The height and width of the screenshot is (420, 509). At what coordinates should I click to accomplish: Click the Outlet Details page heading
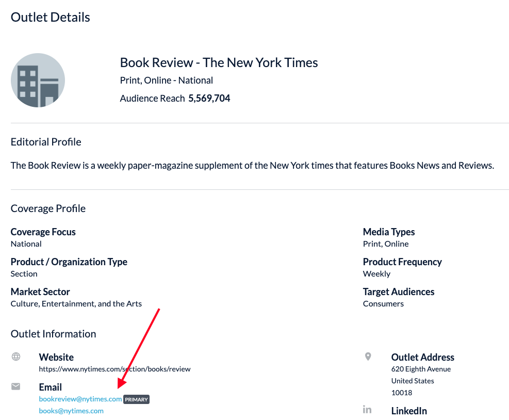click(51, 17)
